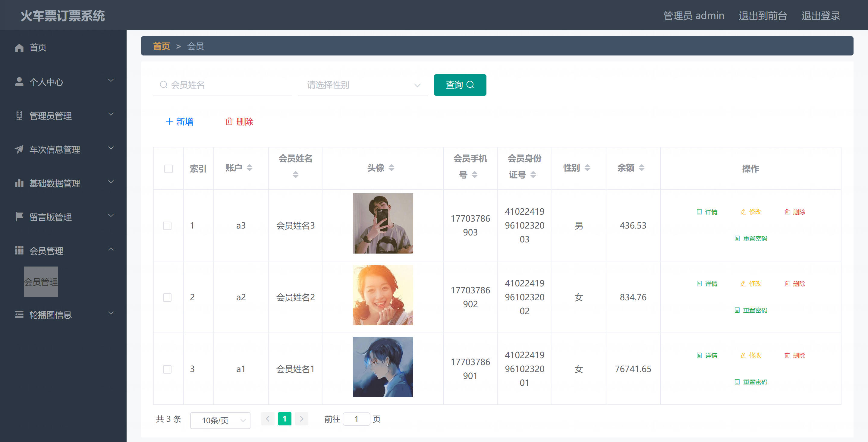Expand the 车次信息管理 menu chevron

pyautogui.click(x=111, y=148)
